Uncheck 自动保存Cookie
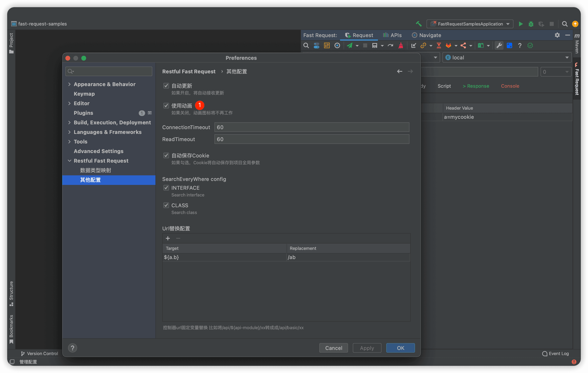This screenshot has width=588, height=373. [166, 155]
